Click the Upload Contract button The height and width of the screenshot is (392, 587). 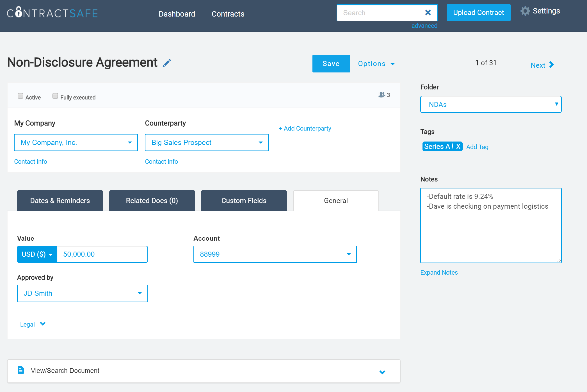point(478,12)
